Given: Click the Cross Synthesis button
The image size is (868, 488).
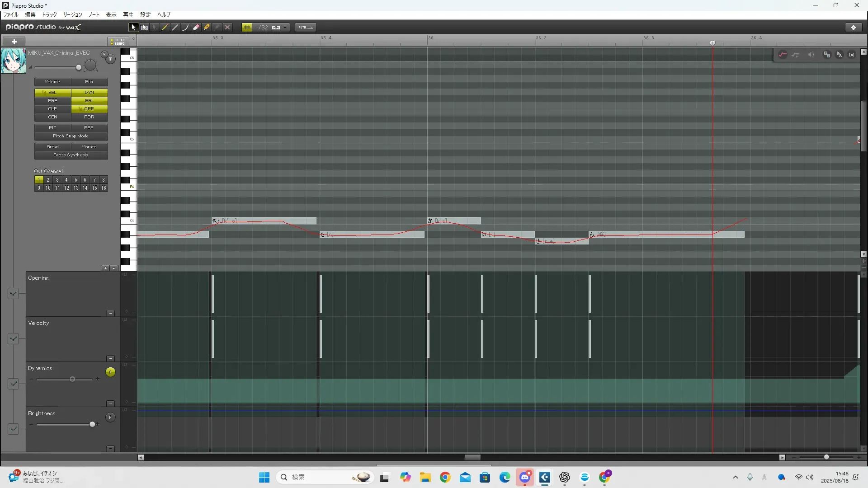Looking at the screenshot, I should coord(71,155).
